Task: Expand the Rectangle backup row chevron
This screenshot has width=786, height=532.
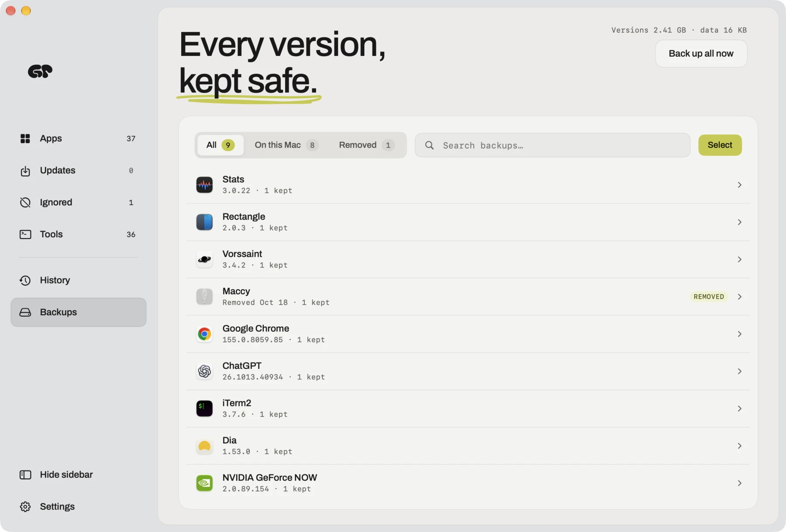Action: coord(740,222)
